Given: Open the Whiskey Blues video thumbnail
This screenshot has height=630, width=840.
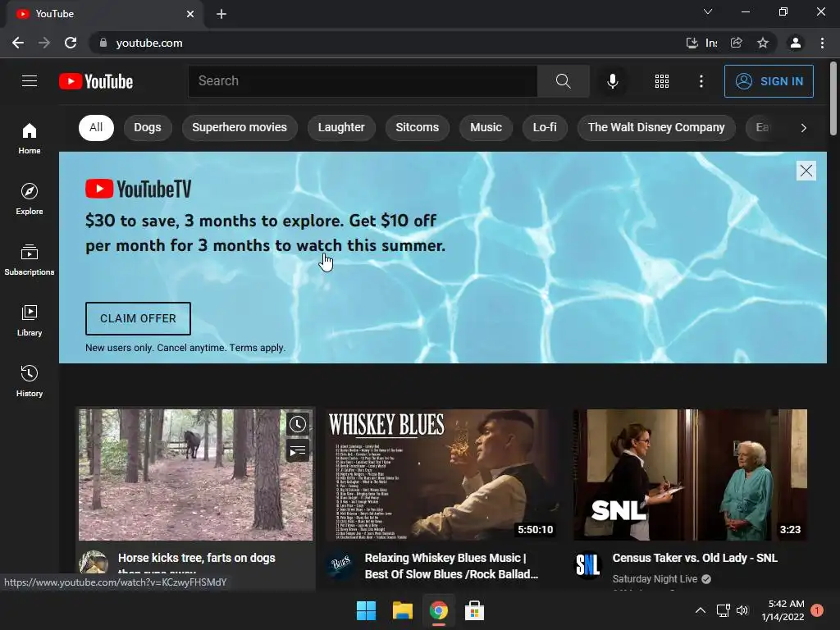Looking at the screenshot, I should [442, 475].
